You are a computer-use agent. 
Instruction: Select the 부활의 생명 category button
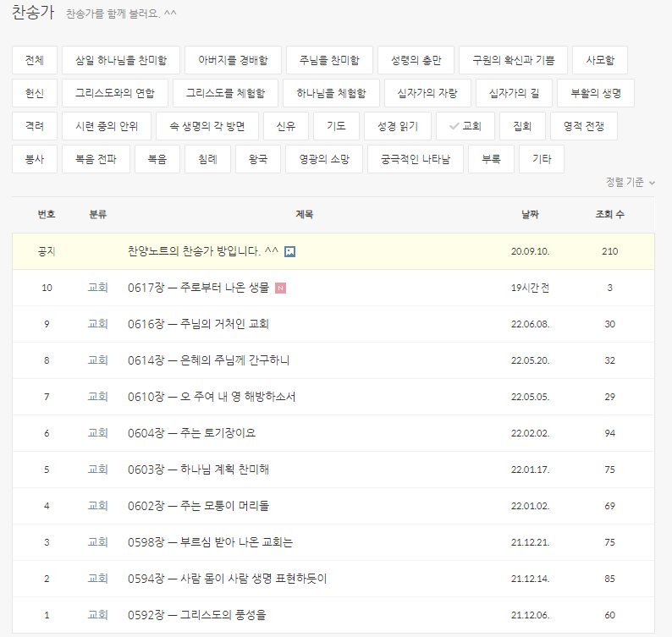click(x=595, y=93)
